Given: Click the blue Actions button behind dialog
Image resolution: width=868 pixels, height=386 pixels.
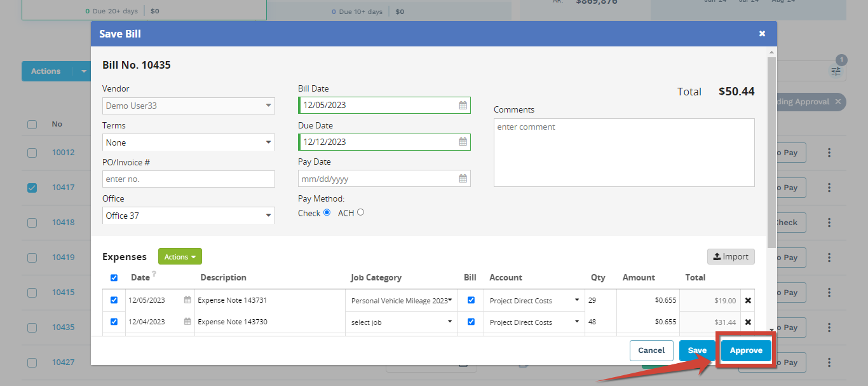Looking at the screenshot, I should pos(46,71).
